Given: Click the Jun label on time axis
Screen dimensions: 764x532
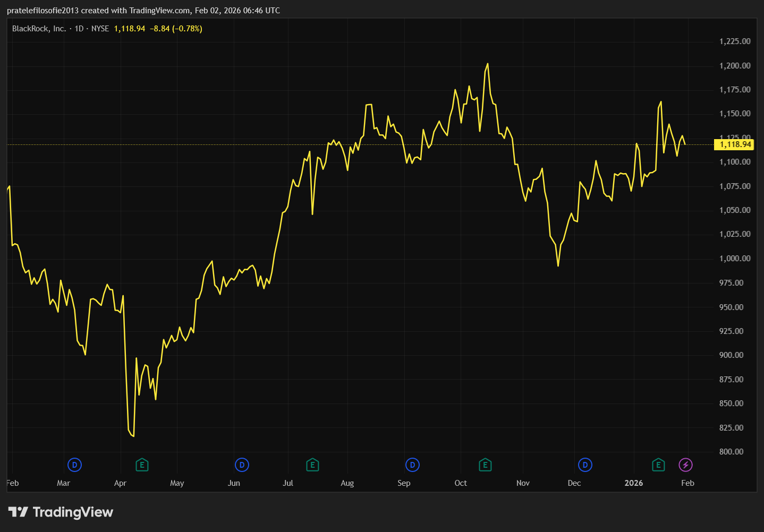Looking at the screenshot, I should coord(234,483).
